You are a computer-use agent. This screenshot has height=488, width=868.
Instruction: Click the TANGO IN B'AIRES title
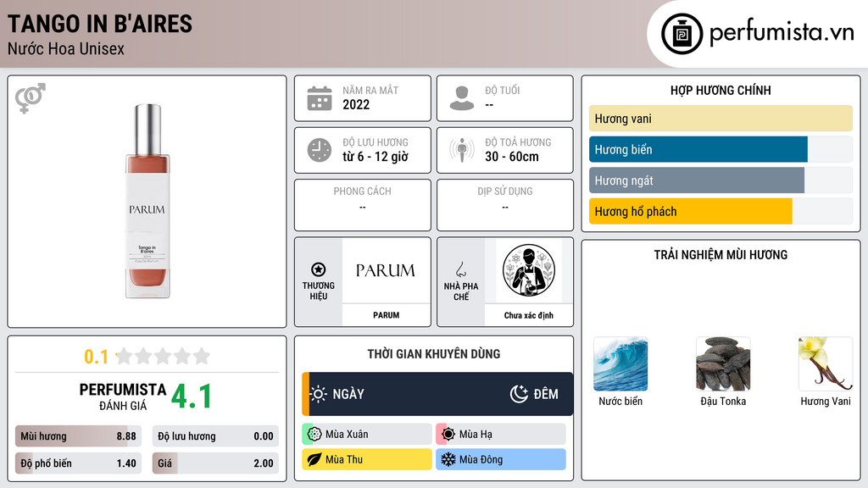point(100,25)
